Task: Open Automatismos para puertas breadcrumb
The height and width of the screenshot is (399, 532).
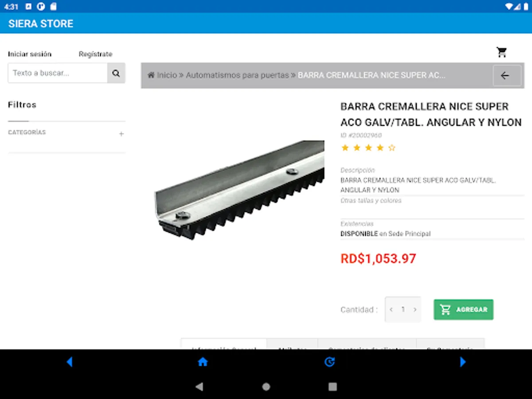Action: pos(237,75)
